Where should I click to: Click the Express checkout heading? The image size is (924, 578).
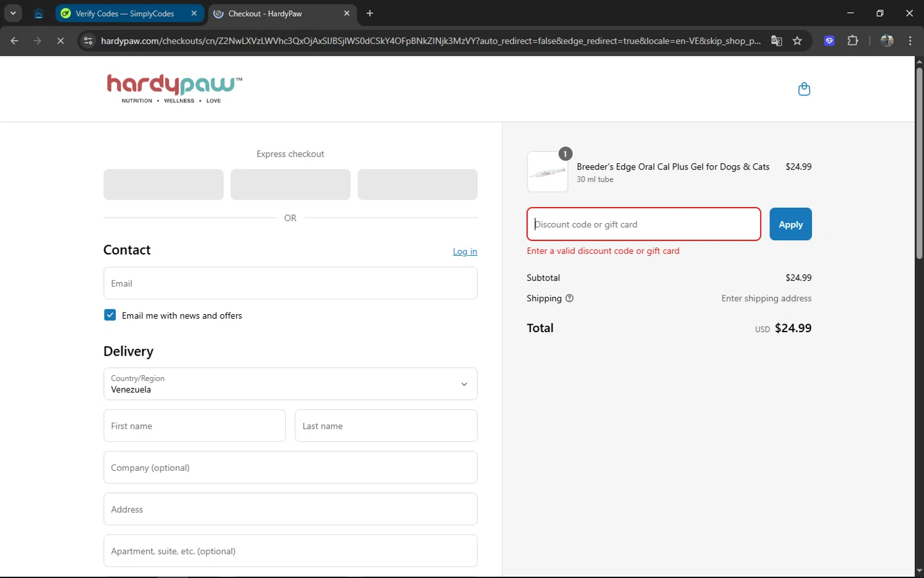(x=290, y=154)
